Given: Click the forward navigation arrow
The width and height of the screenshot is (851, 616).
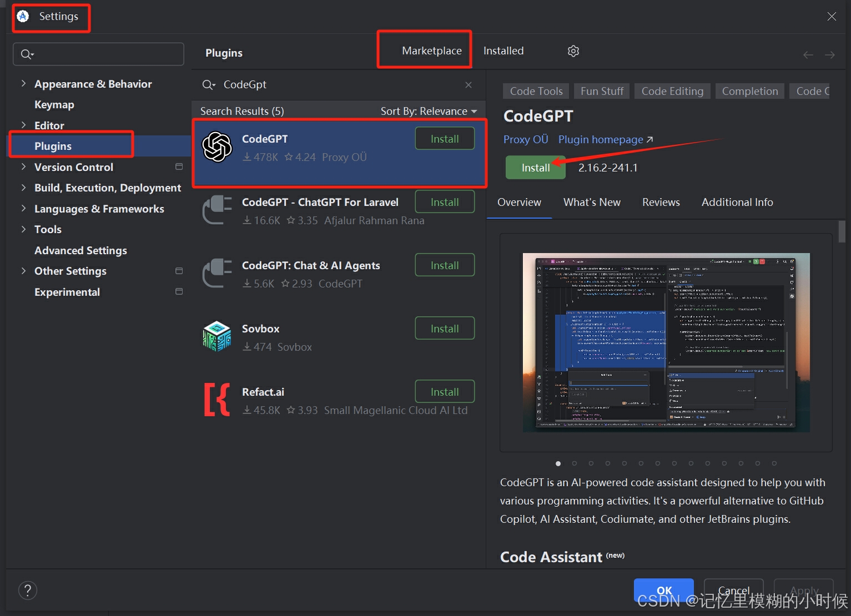Looking at the screenshot, I should tap(829, 54).
